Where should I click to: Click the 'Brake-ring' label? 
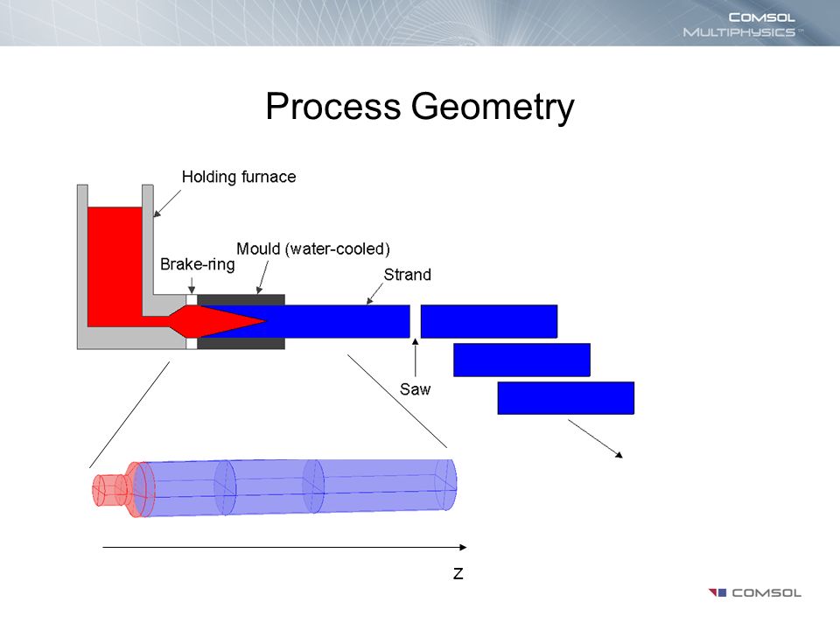click(x=197, y=264)
